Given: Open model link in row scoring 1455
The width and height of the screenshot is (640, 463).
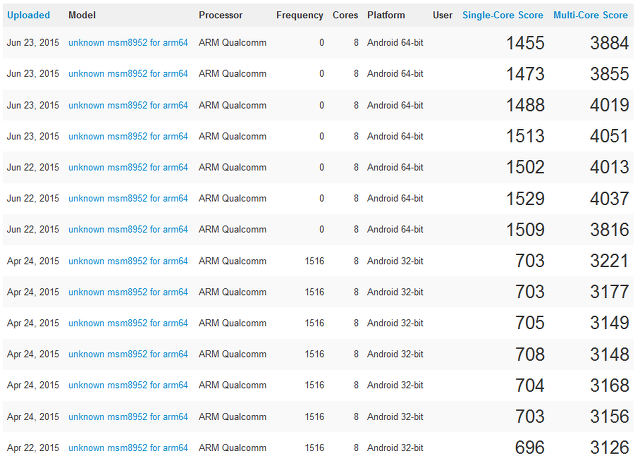Looking at the screenshot, I should (128, 43).
